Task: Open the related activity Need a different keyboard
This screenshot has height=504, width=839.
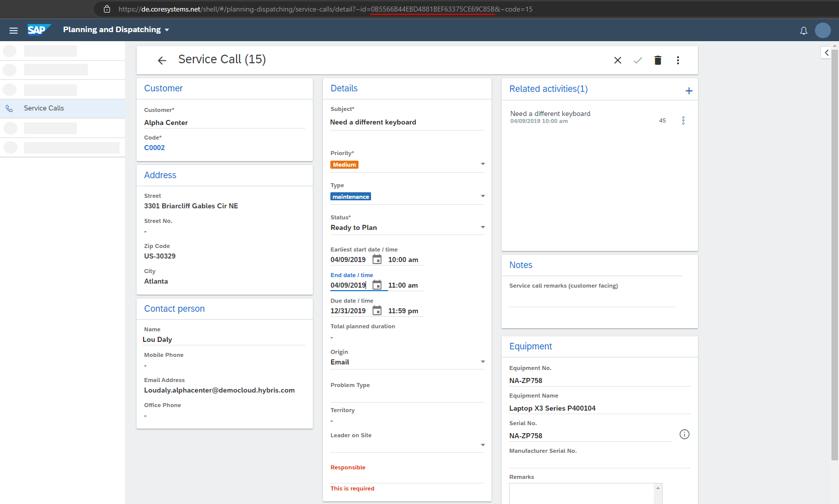Action: (x=550, y=114)
